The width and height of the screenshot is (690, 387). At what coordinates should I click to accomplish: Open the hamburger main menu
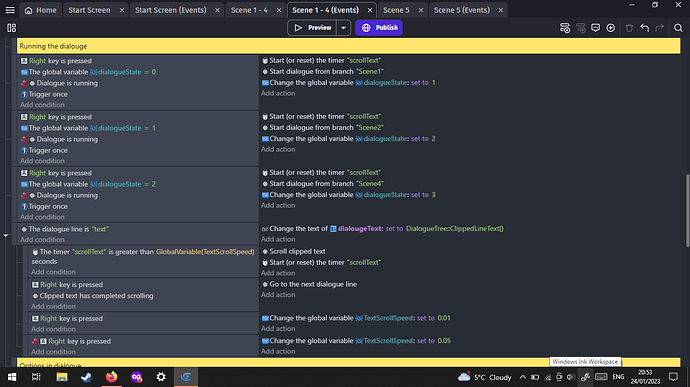[10, 10]
